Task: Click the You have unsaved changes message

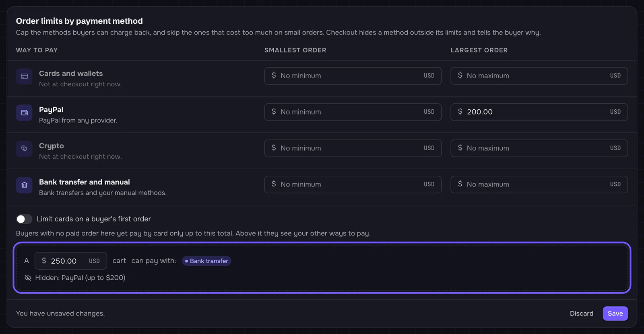Action: 60,314
